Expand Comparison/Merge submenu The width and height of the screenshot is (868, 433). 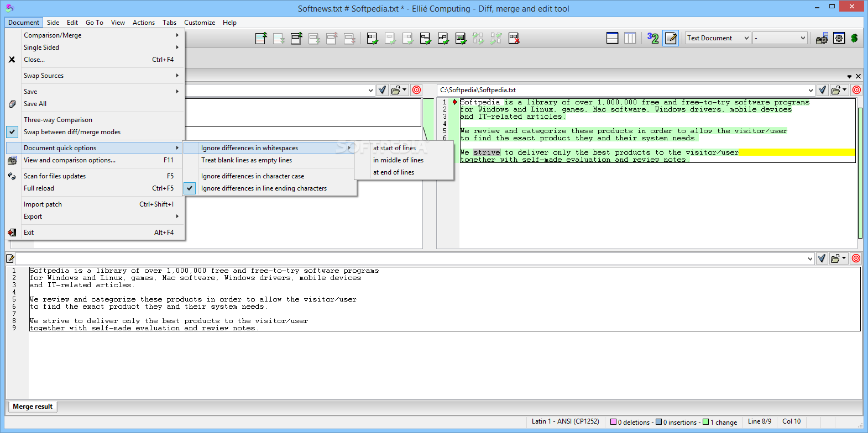tap(95, 35)
